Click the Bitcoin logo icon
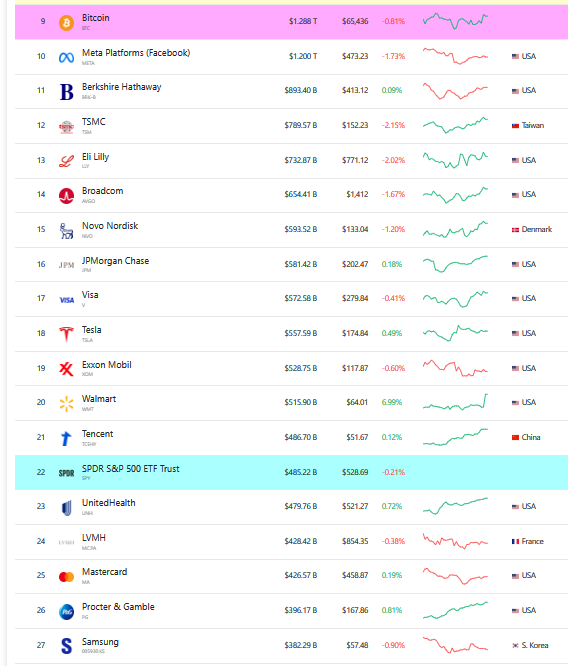This screenshot has height=666, width=568. point(66,23)
